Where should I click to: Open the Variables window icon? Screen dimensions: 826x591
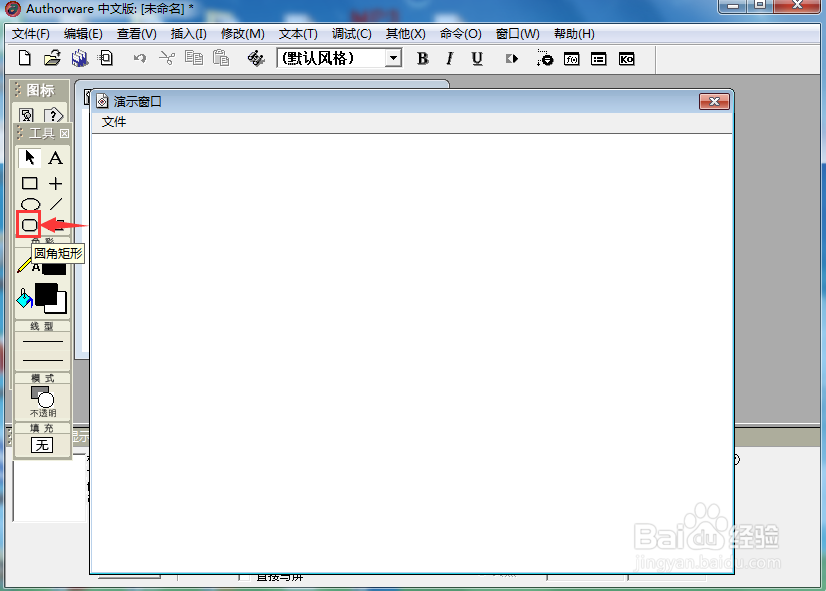coord(598,59)
